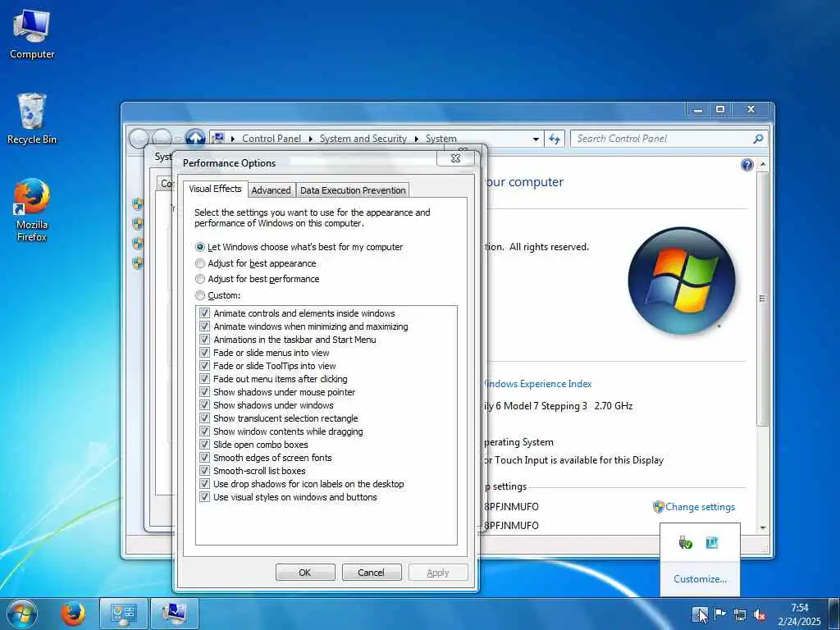Viewport: 840px width, 630px height.
Task: Click the muted volume tray icon
Action: (x=759, y=614)
